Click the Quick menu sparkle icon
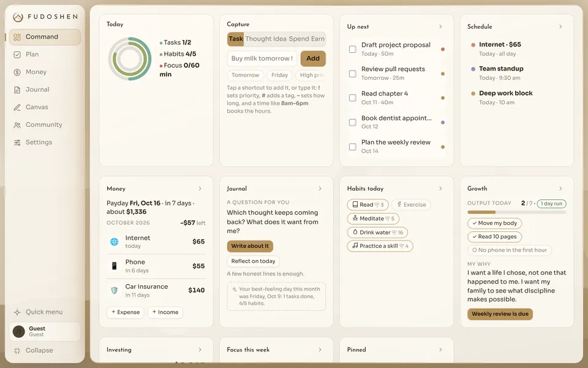Viewport: 588px width, 368px height. [17, 312]
